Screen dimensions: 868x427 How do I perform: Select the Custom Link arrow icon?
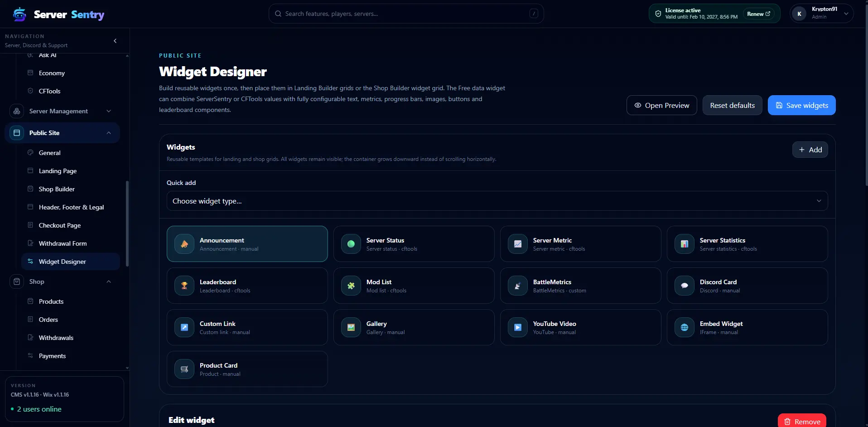184,327
